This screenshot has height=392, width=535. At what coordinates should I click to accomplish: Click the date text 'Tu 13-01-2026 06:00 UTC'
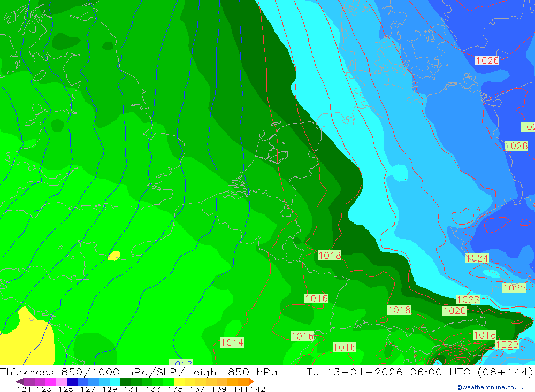[388, 372]
